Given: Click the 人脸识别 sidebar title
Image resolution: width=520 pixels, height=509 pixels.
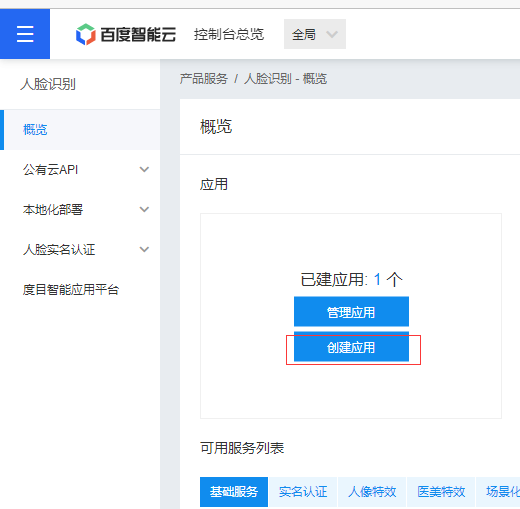Looking at the screenshot, I should tap(48, 84).
